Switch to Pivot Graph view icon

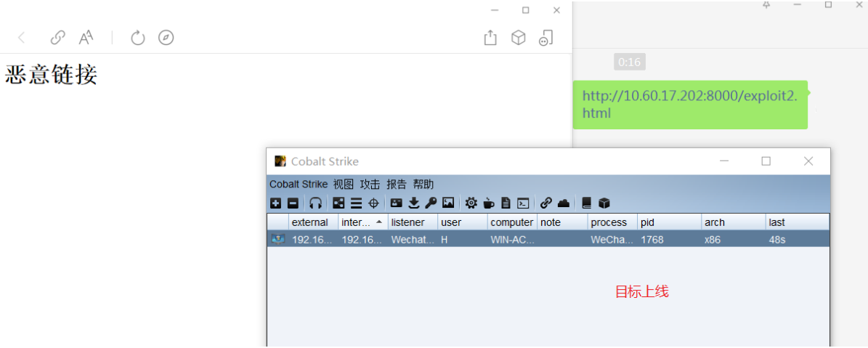338,203
